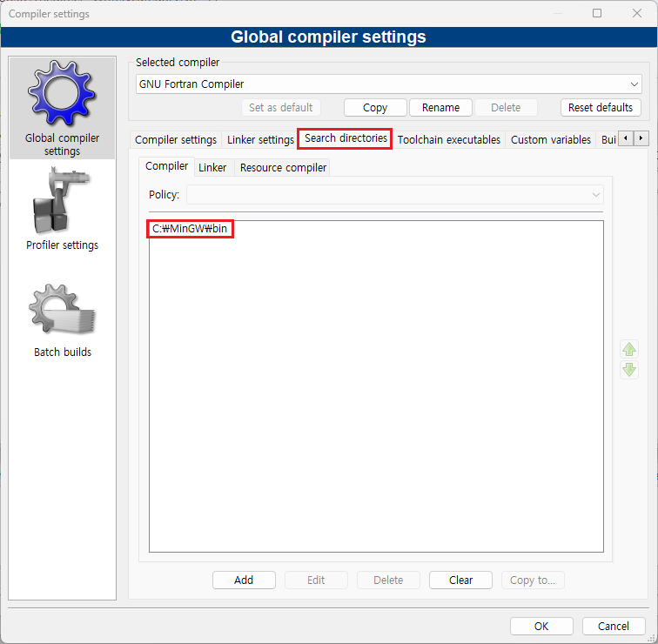658x644 pixels.
Task: Click the Delete directory button below the list
Action: [388, 580]
